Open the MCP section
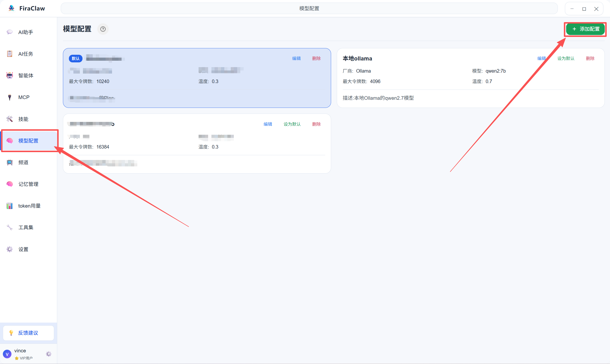610x364 pixels. click(29, 97)
